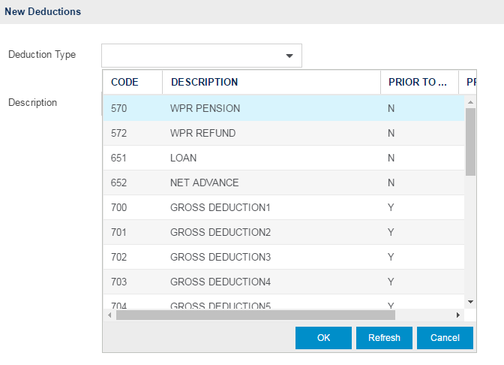Click the vertical scrollbar thumb
Image resolution: width=504 pixels, height=365 pixels.
pos(470,142)
